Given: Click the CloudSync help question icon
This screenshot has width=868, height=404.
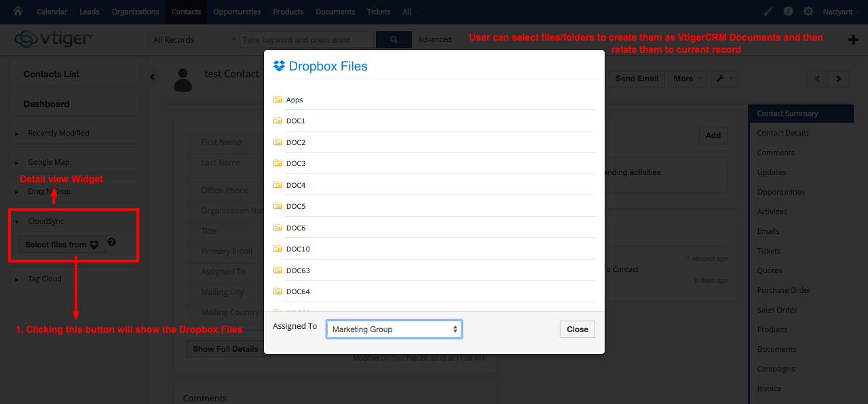Looking at the screenshot, I should pyautogui.click(x=112, y=242).
